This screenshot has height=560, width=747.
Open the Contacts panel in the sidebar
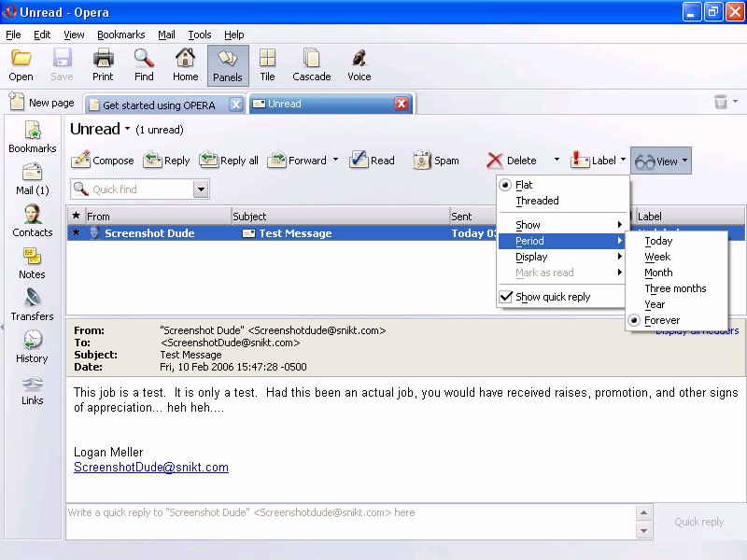[33, 220]
